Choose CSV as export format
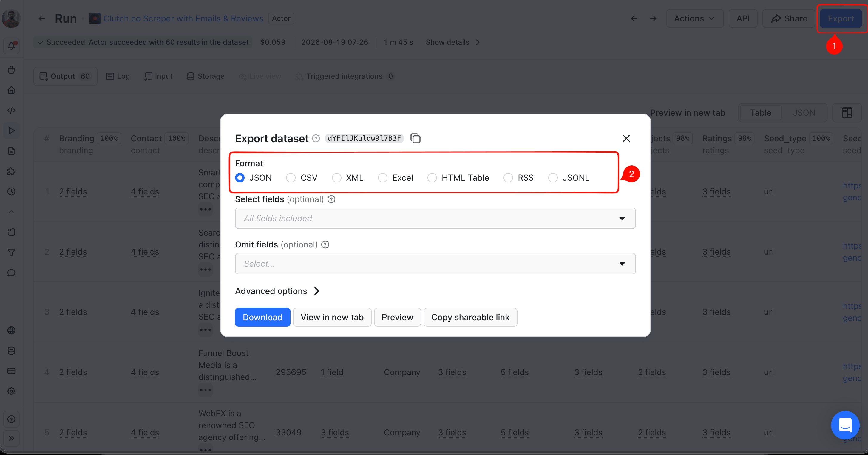868x455 pixels. coord(291,177)
